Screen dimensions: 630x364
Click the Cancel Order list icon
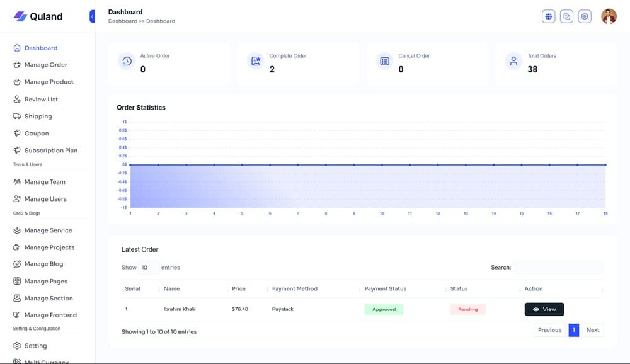(x=384, y=61)
